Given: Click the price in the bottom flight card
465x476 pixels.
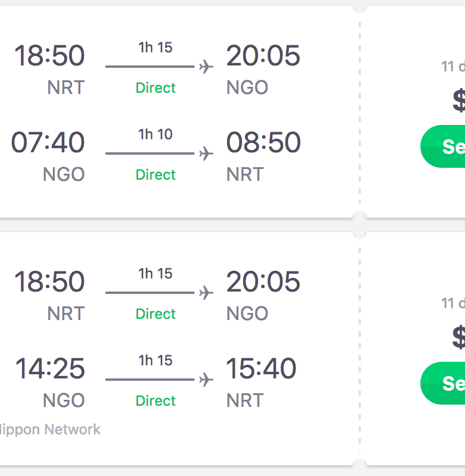Looking at the screenshot, I should (458, 338).
